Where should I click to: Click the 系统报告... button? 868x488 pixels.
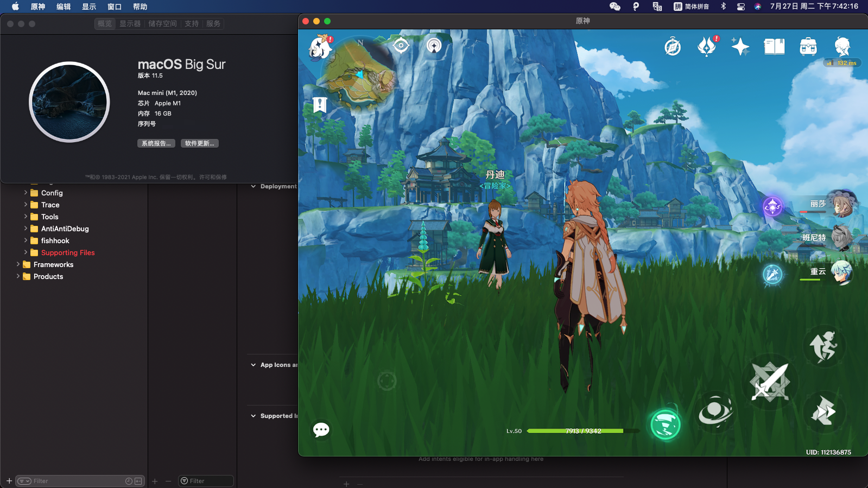tap(156, 143)
